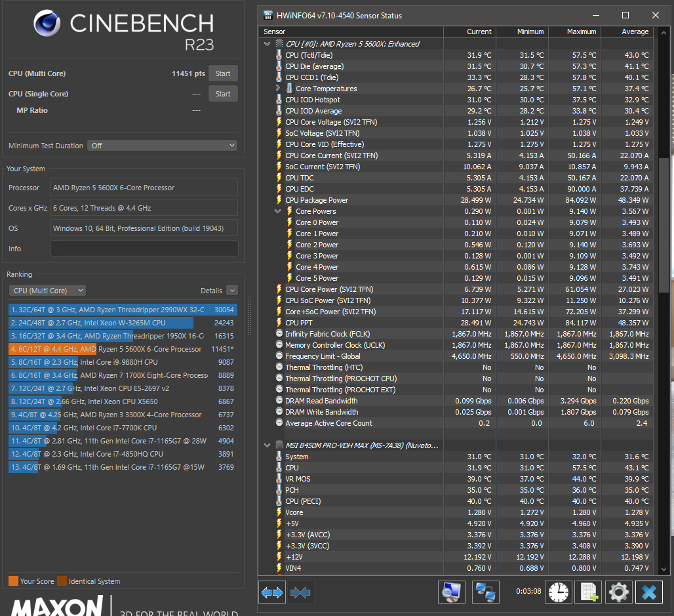674x616 pixels.
Task: Select the DRAM Write Bandwidth row
Action: click(456, 412)
